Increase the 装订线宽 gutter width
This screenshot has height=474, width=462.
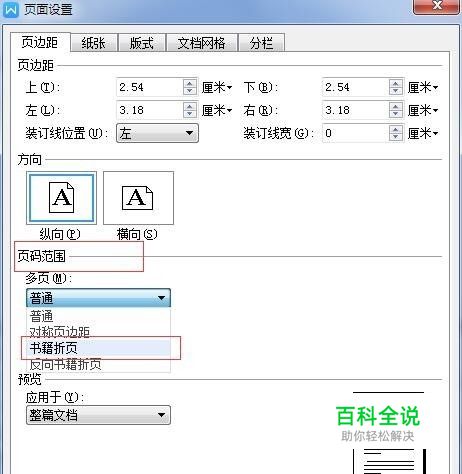[x=396, y=129]
